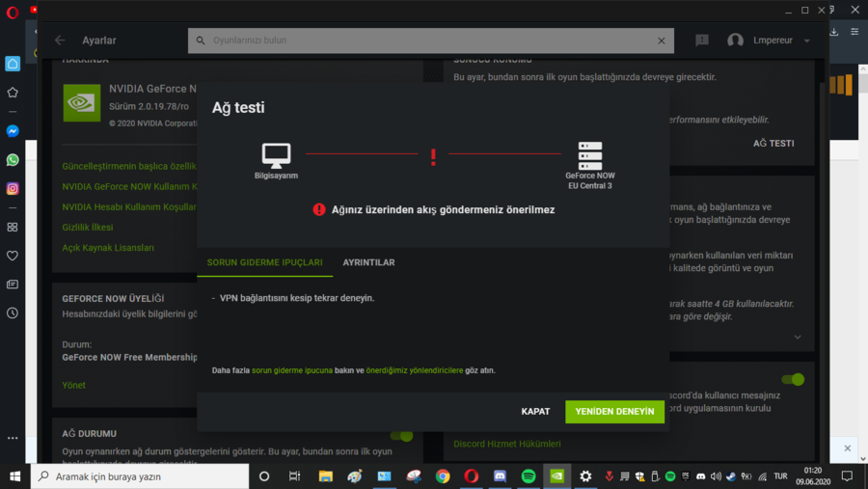868x489 pixels.
Task: Open Opera speed dial grid icon
Action: click(13, 227)
